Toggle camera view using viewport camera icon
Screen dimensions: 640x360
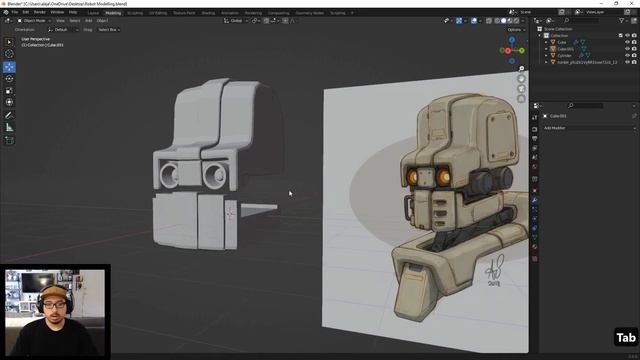[521, 89]
